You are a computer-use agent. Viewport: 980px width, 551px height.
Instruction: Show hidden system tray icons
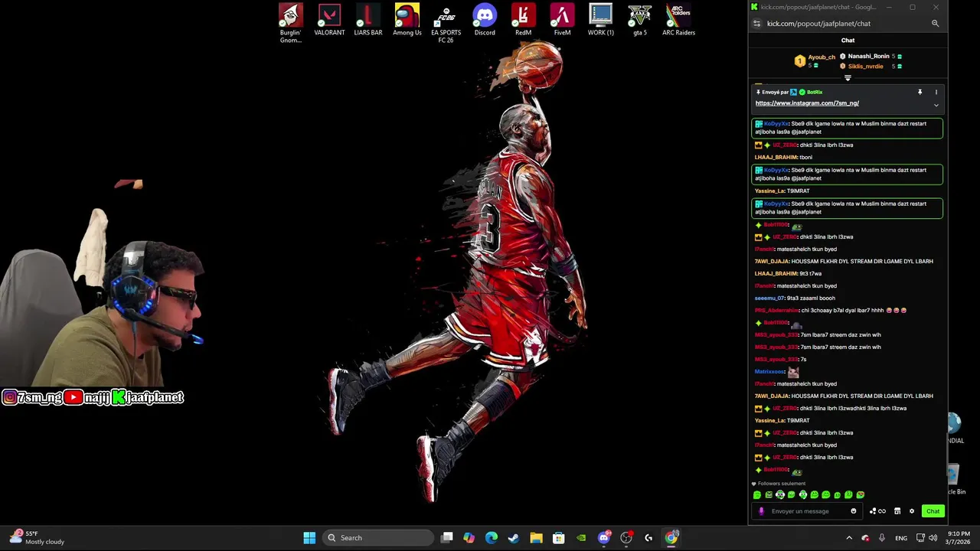848,538
